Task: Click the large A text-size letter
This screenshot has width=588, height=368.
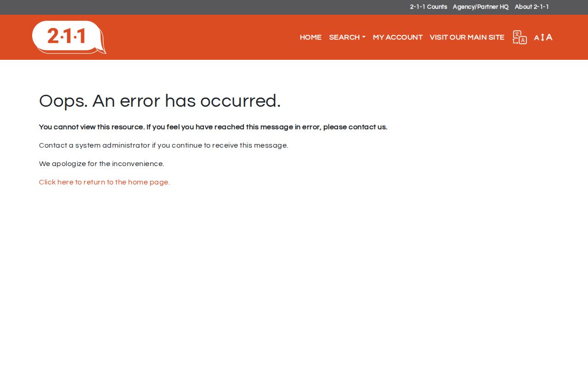Action: point(549,37)
